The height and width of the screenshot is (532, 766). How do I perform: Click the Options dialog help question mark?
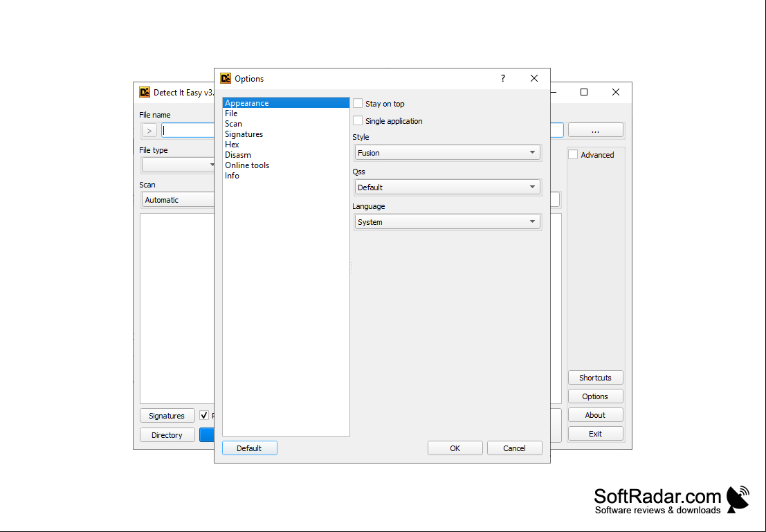[x=502, y=78]
